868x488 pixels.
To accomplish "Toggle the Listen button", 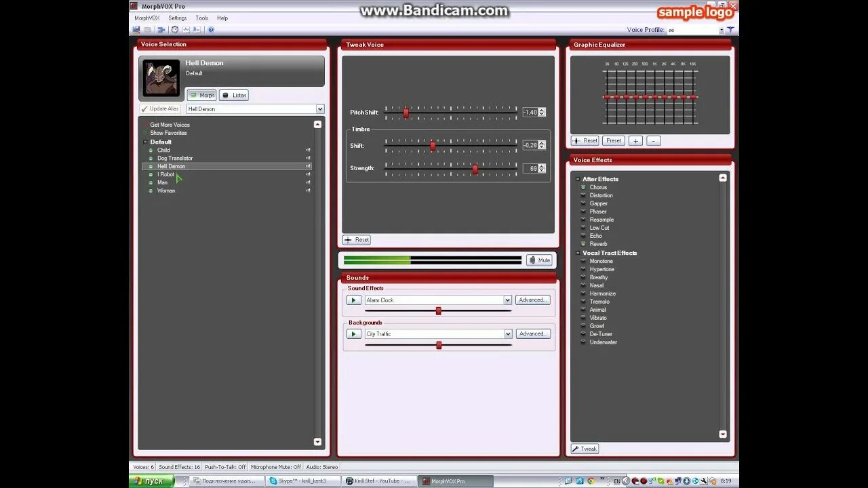I will coord(234,96).
